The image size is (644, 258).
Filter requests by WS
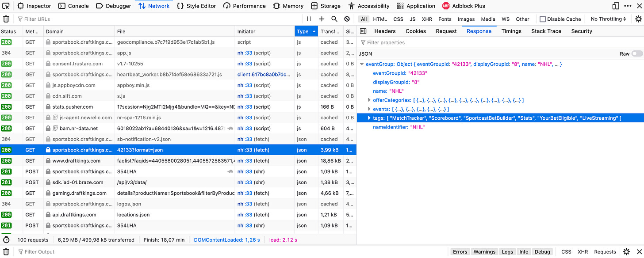pos(506,19)
